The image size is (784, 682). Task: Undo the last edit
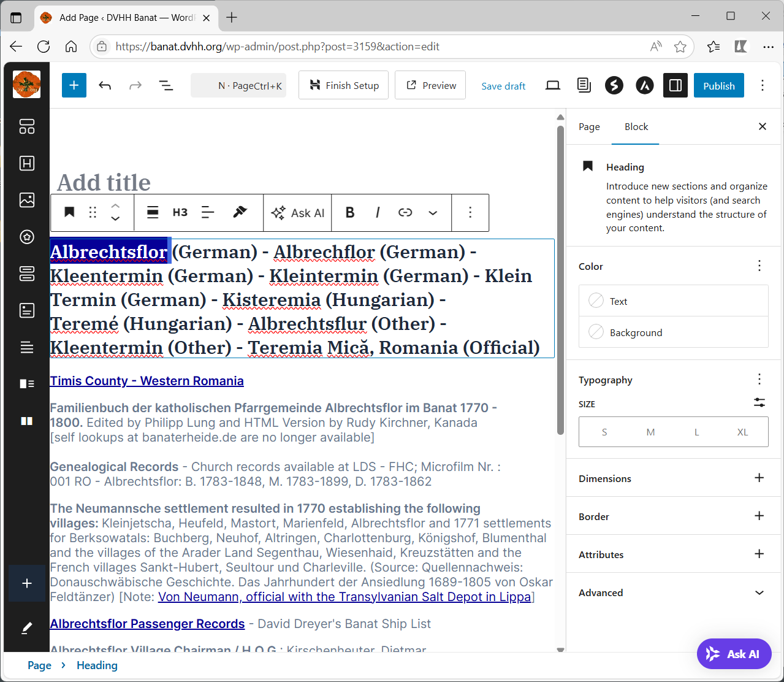point(105,85)
